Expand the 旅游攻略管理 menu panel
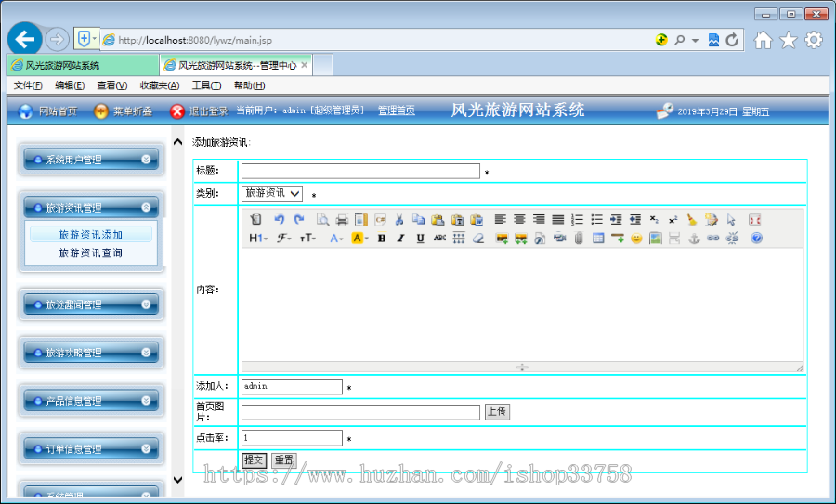836x504 pixels. point(91,352)
